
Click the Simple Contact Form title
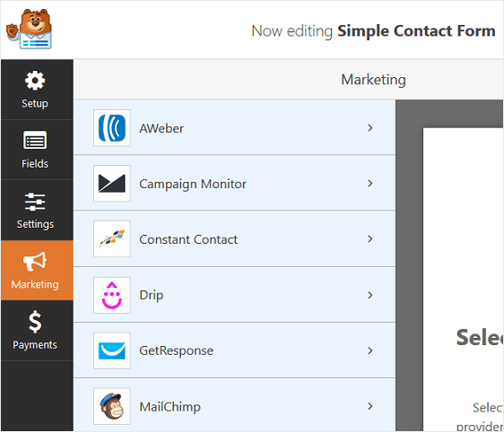(x=416, y=31)
